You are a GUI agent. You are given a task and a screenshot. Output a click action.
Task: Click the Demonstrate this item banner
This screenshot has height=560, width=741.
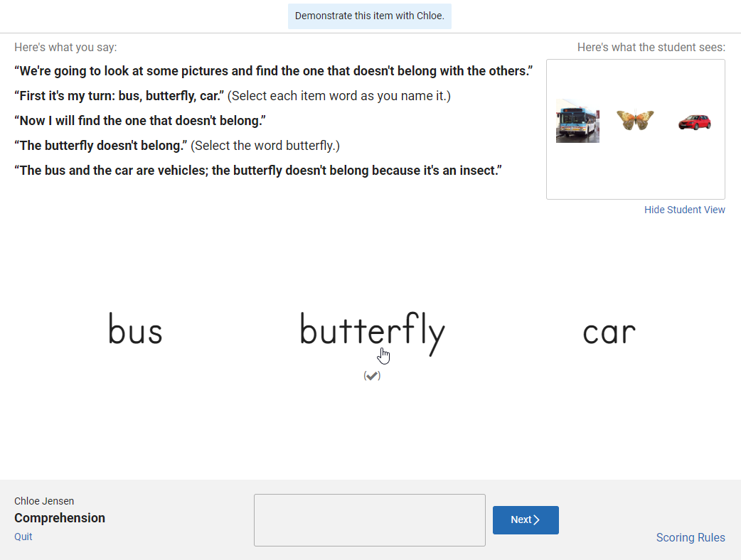click(370, 16)
